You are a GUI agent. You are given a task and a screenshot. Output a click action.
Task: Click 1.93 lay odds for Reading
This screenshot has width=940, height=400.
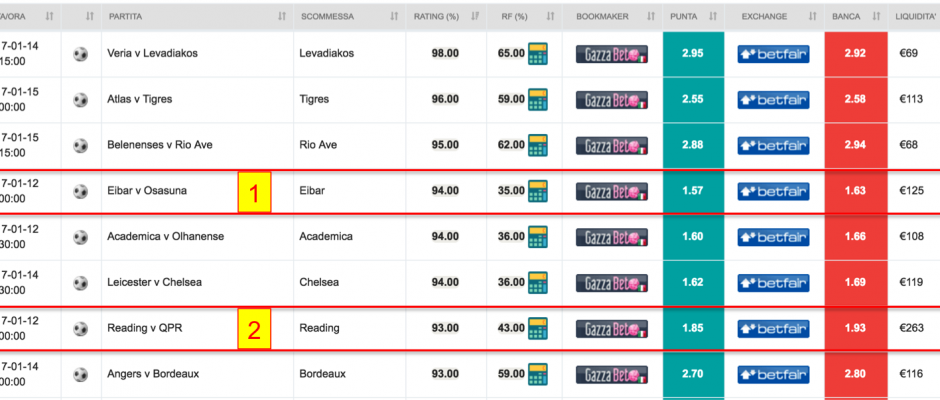pyautogui.click(x=855, y=328)
